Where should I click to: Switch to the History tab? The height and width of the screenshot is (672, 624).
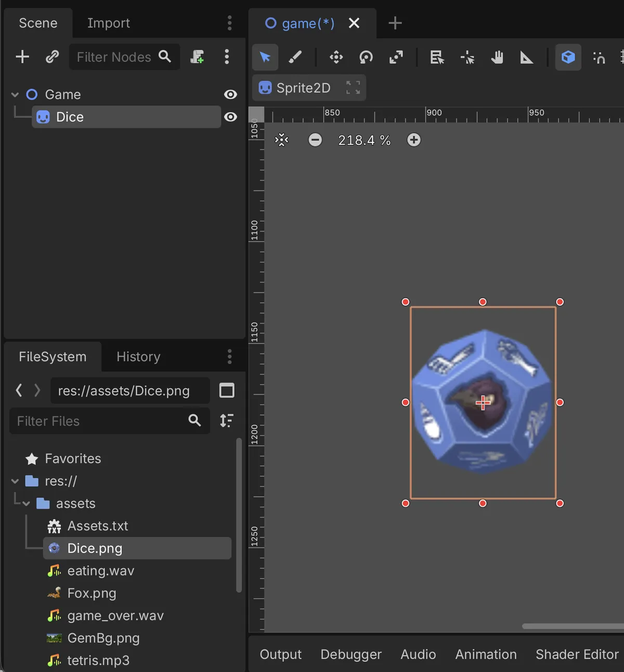pos(138,357)
